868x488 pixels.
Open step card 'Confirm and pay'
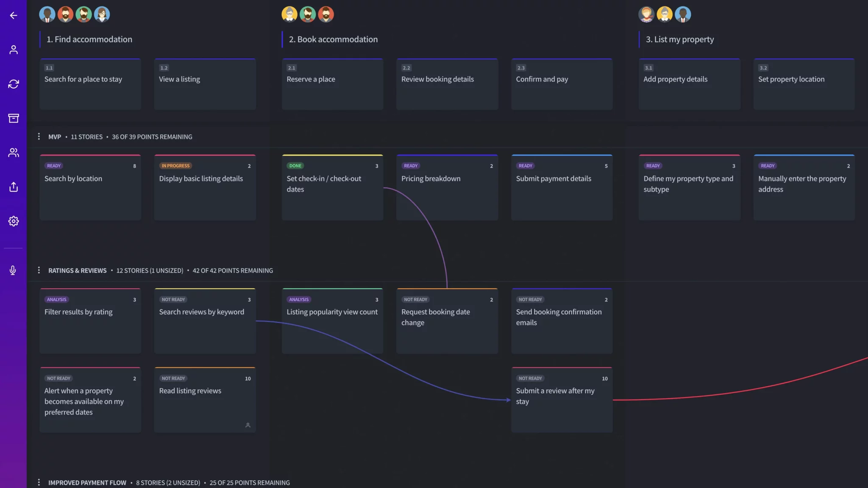tap(562, 84)
